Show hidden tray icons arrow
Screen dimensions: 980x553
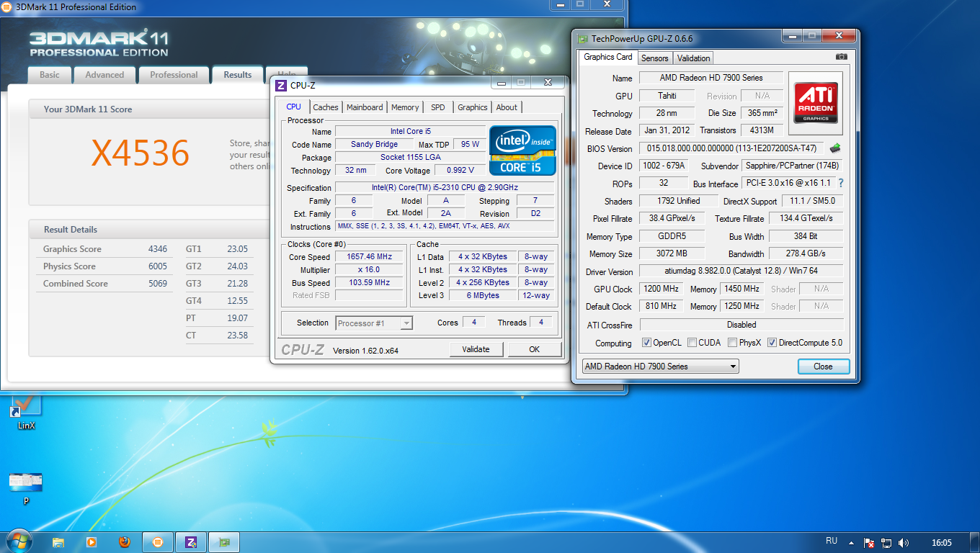coord(851,543)
